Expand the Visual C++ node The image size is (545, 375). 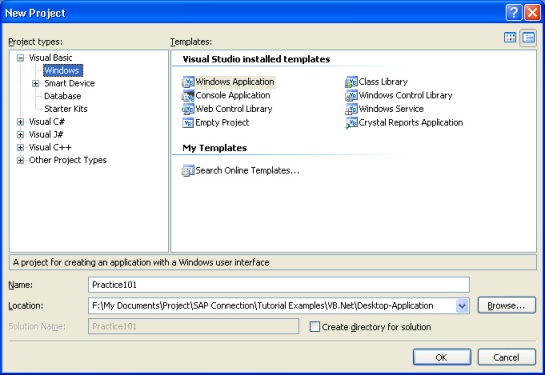pos(21,147)
